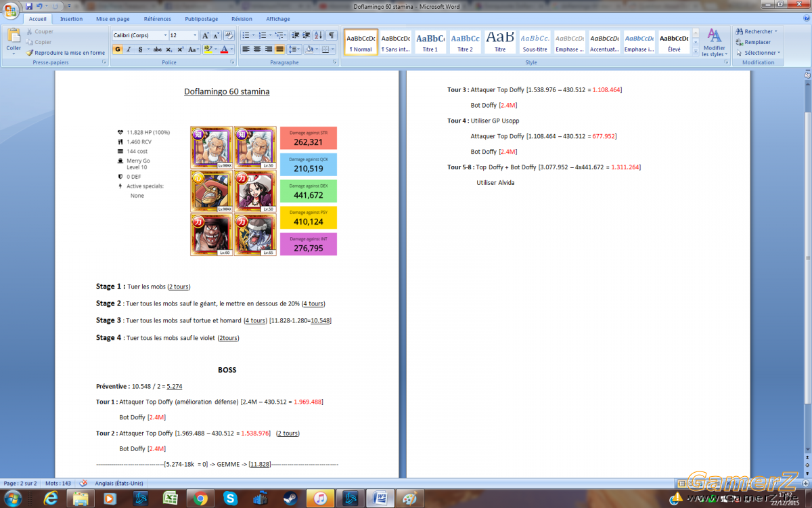The image size is (812, 508).
Task: Shrink font size with smaller A icon
Action: pyautogui.click(x=217, y=35)
